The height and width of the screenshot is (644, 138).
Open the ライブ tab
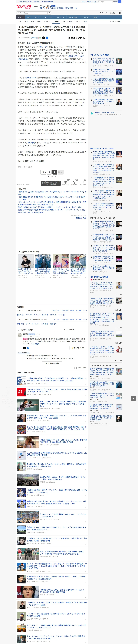(x=37, y=17)
